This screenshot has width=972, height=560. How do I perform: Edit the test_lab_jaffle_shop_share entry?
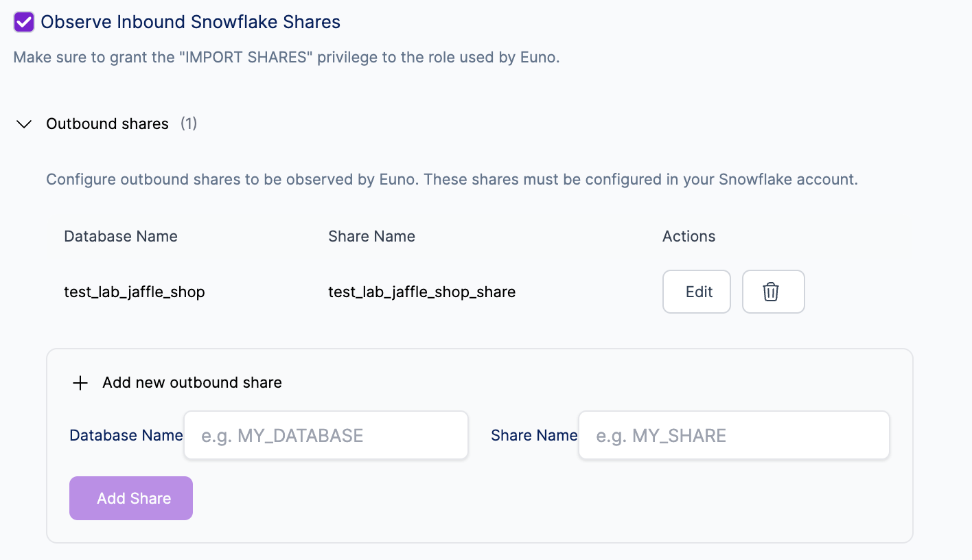pyautogui.click(x=696, y=292)
